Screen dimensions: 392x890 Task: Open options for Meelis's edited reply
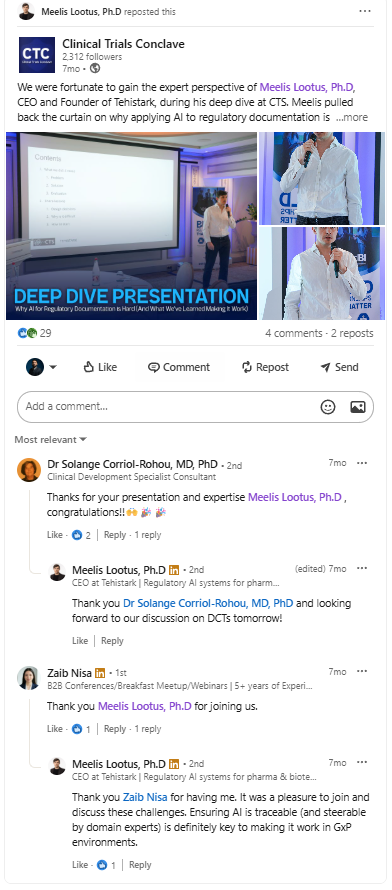(x=362, y=569)
